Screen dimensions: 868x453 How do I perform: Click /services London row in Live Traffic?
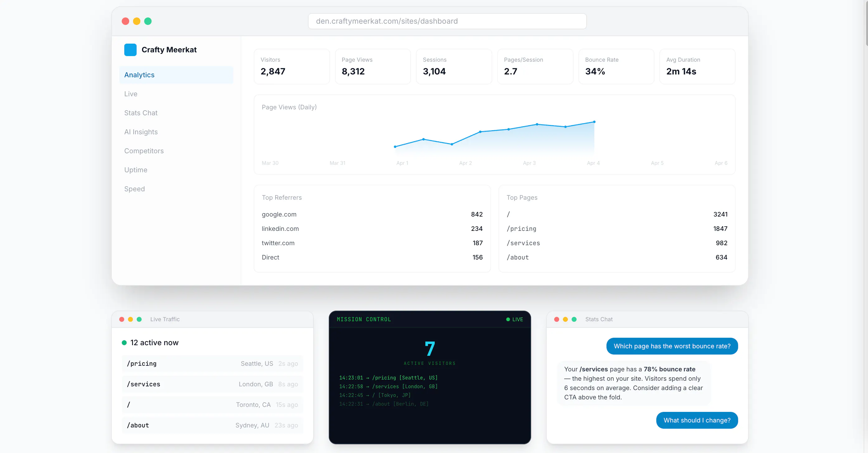[x=212, y=384]
